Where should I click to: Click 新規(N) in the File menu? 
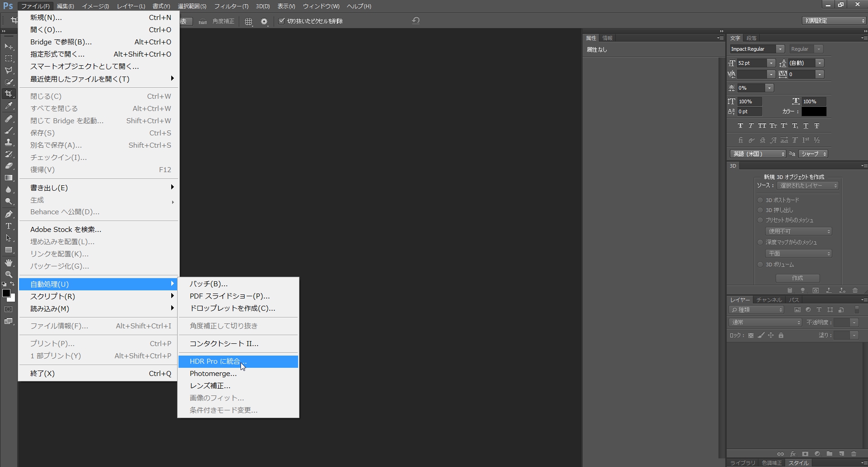tap(98, 18)
